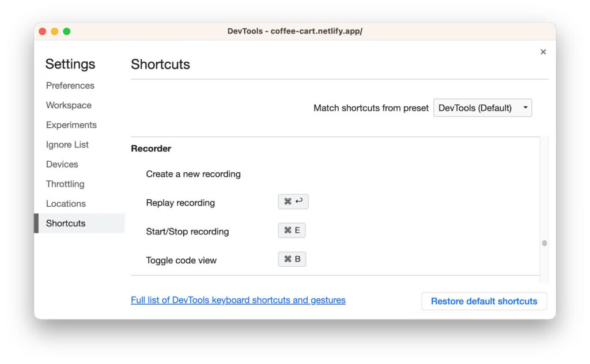Open the Devices settings panel
590x364 pixels.
point(62,164)
